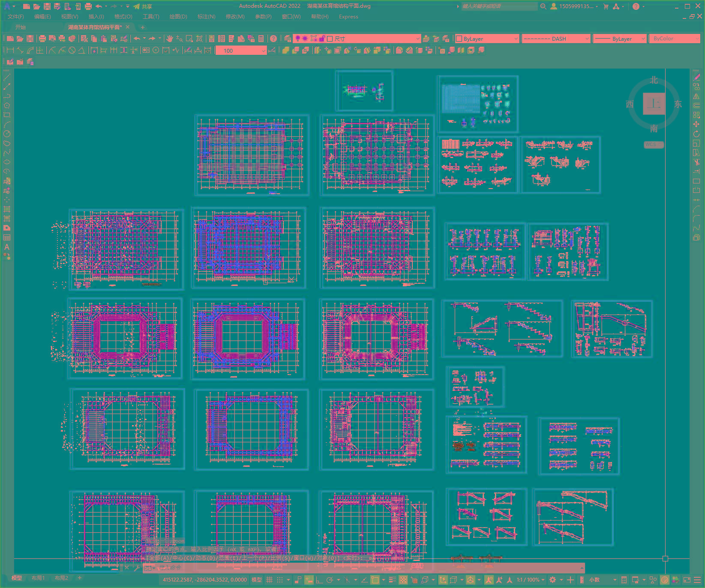
Task: Select the Table tool in left toolbar
Action: coord(7,237)
